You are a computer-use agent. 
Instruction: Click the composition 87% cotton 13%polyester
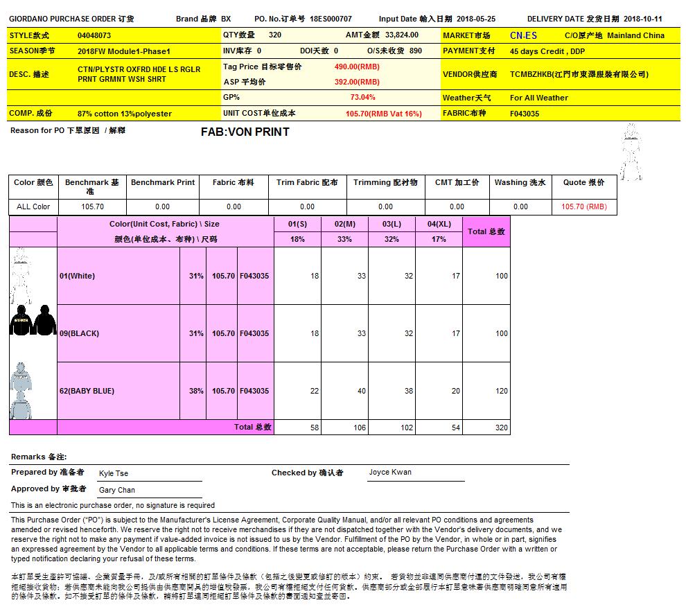tap(125, 114)
